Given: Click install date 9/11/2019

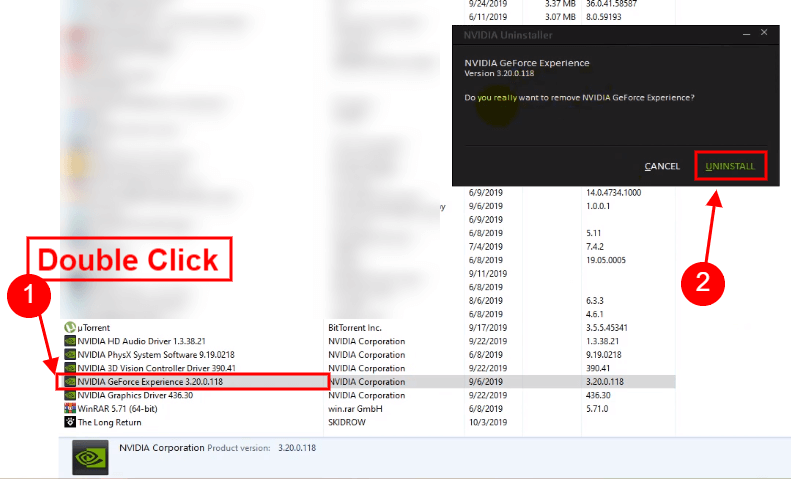Looking at the screenshot, I should click(488, 274).
